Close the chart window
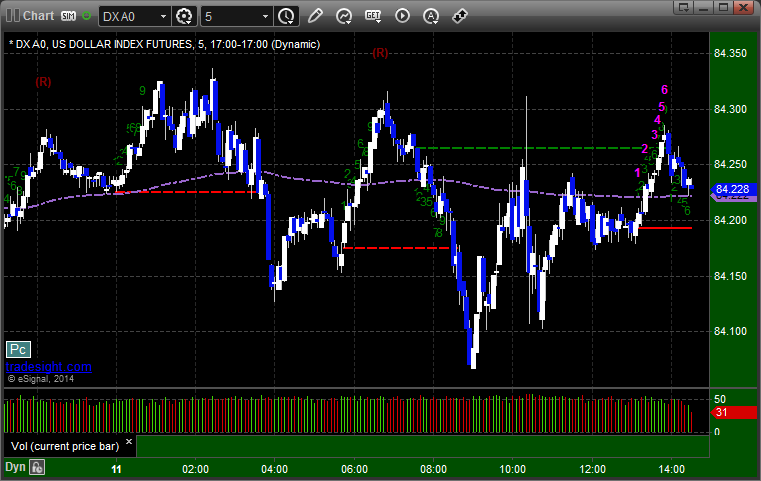This screenshot has width=761, height=481. pos(743,7)
